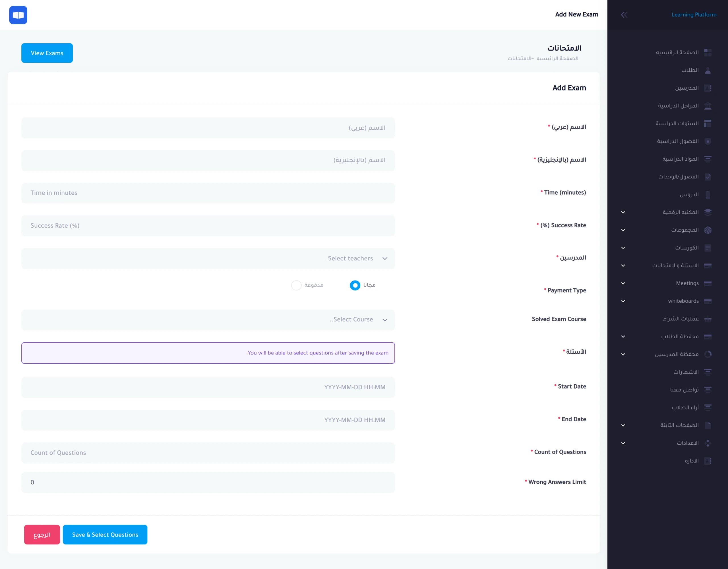The height and width of the screenshot is (569, 728).
Task: Click the View Exams button
Action: click(47, 53)
